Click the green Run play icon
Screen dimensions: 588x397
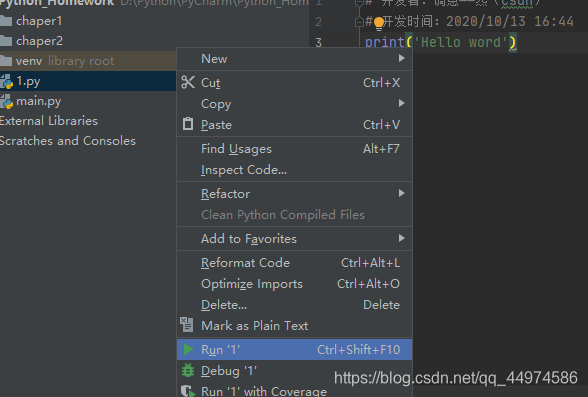pyautogui.click(x=188, y=349)
